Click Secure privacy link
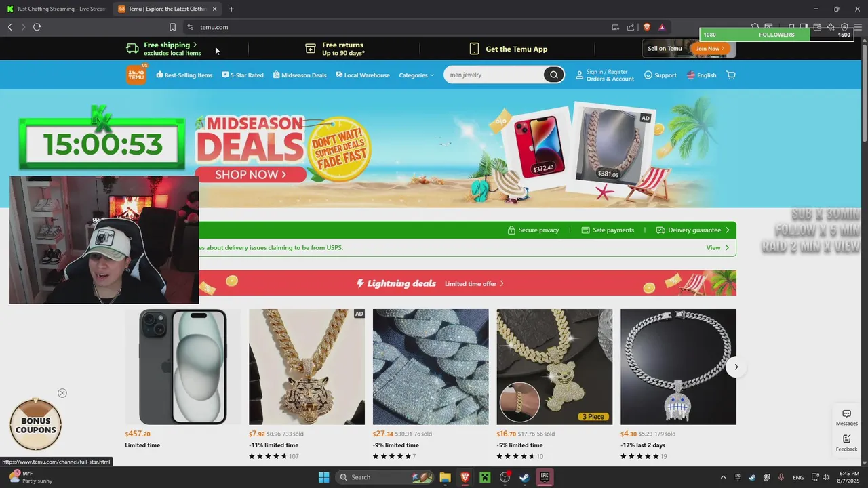The width and height of the screenshot is (868, 488). (534, 230)
